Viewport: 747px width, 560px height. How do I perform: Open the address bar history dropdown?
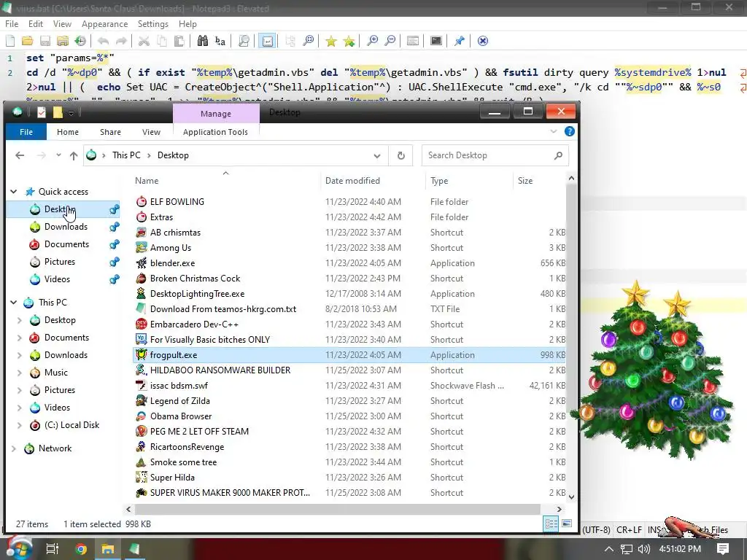pos(377,155)
